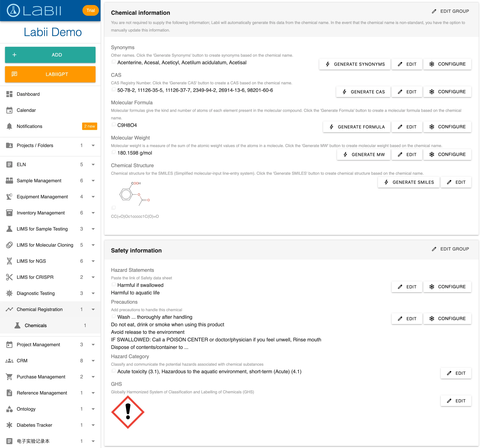Click the Configure button for Hazard Statements

tap(447, 287)
